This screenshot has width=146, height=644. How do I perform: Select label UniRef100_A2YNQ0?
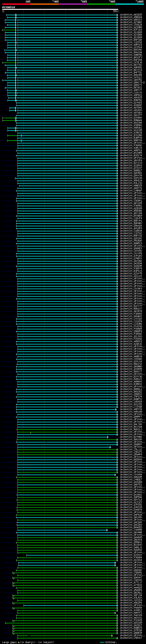click(131, 22)
